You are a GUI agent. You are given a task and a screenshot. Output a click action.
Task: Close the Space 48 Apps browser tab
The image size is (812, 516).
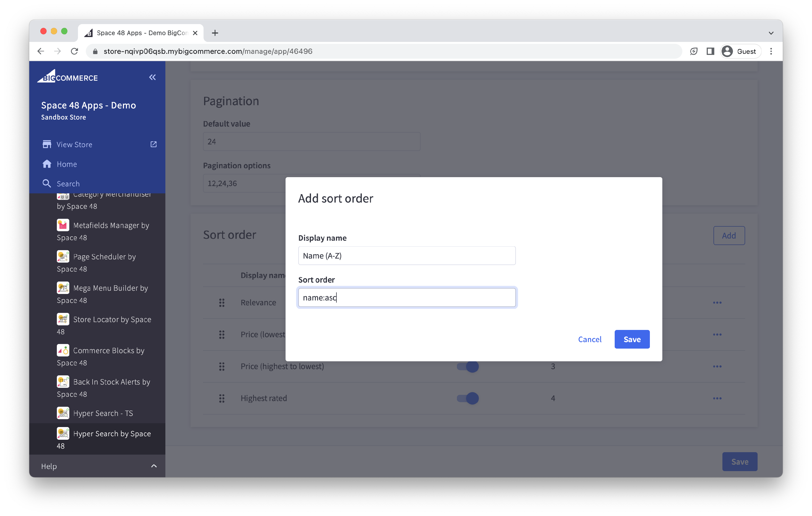click(x=195, y=33)
